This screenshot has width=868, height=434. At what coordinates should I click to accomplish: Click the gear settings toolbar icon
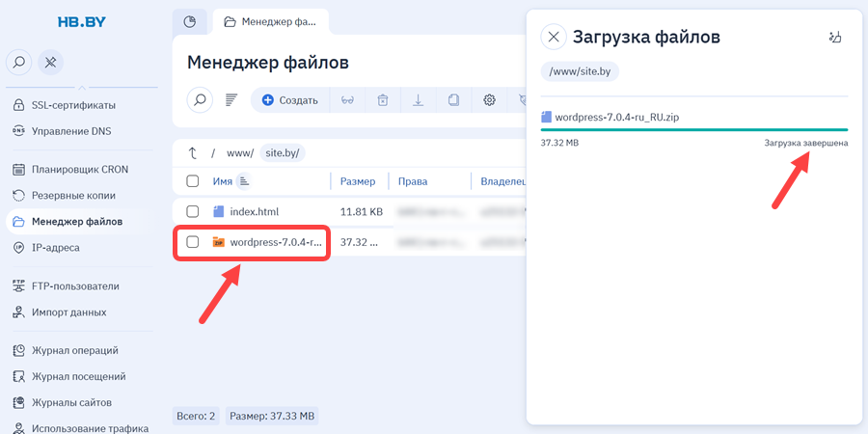tap(489, 100)
